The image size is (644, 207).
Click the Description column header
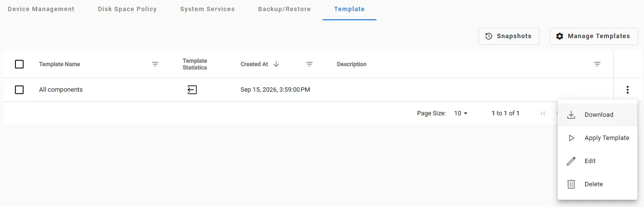click(x=352, y=64)
